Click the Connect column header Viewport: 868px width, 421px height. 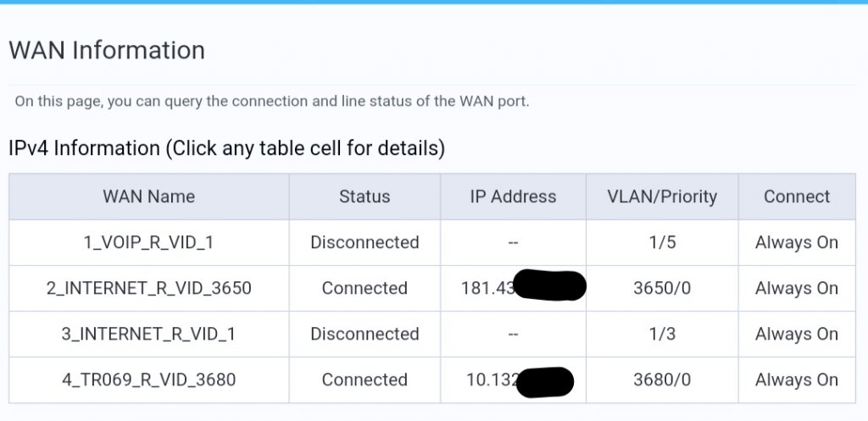[797, 197]
